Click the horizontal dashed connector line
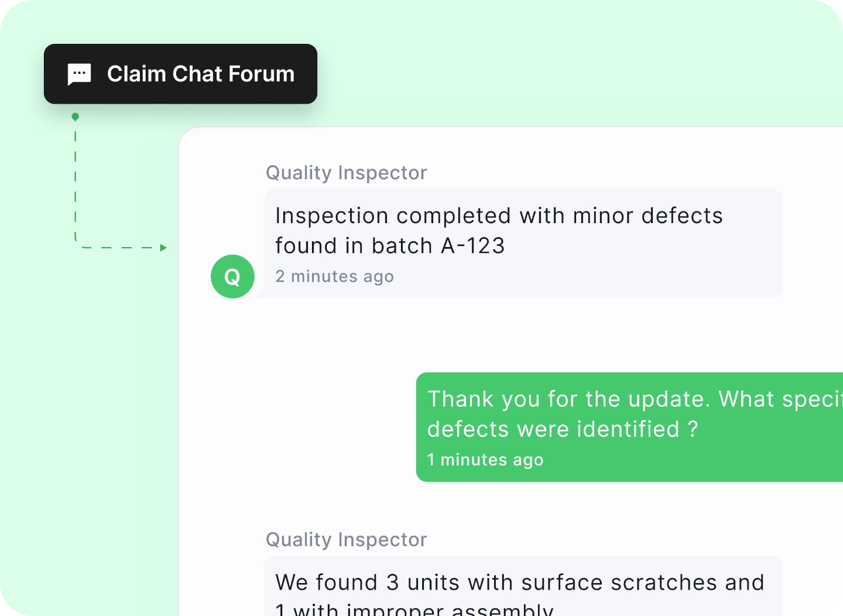Image resolution: width=843 pixels, height=616 pixels. [120, 248]
